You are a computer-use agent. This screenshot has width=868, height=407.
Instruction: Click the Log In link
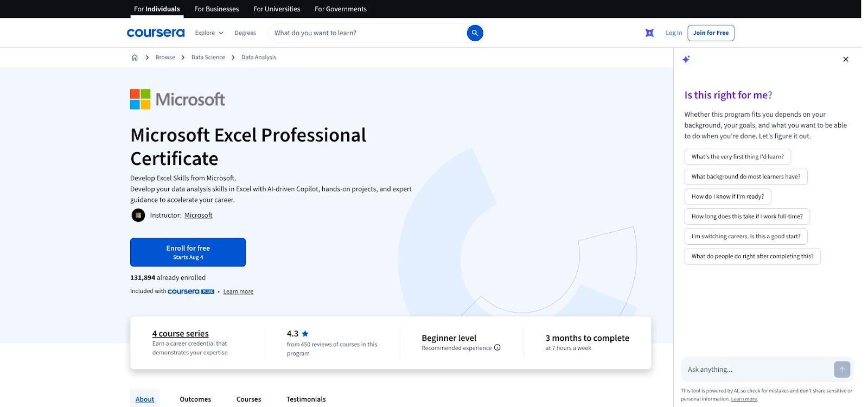pos(674,33)
